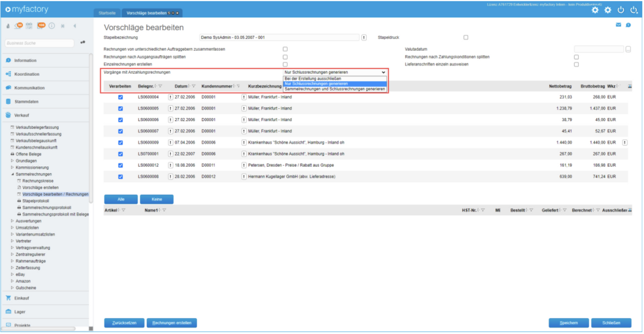Expand the Vertragsverwaltung tree node

tap(12, 248)
